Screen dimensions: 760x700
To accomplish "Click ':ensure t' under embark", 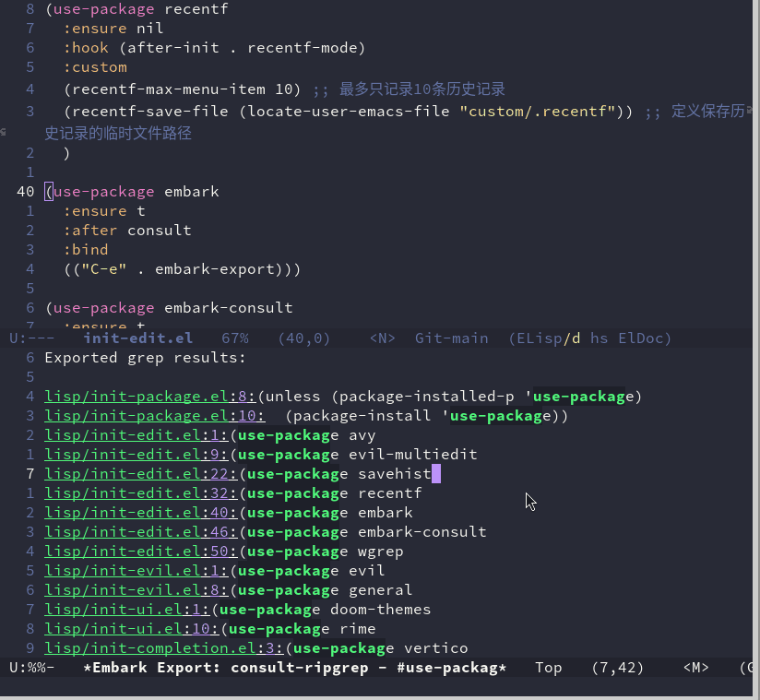I will coord(104,211).
